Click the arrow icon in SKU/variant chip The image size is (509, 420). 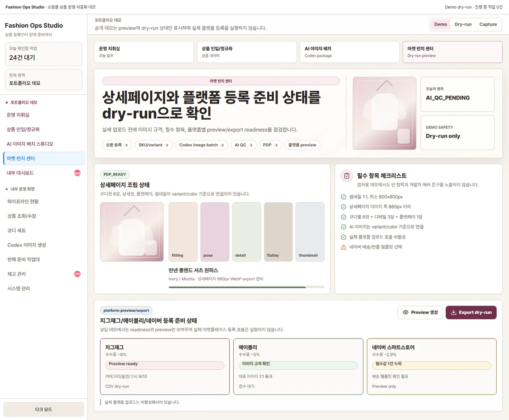[167, 145]
